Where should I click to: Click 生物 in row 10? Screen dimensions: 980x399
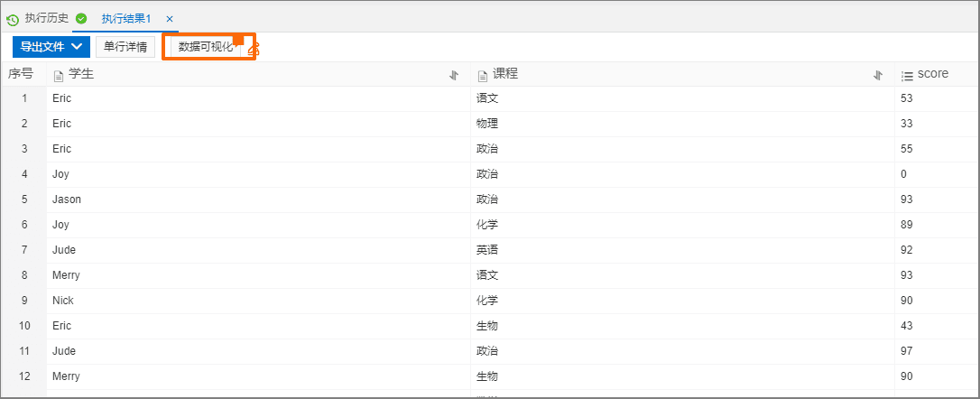(487, 326)
